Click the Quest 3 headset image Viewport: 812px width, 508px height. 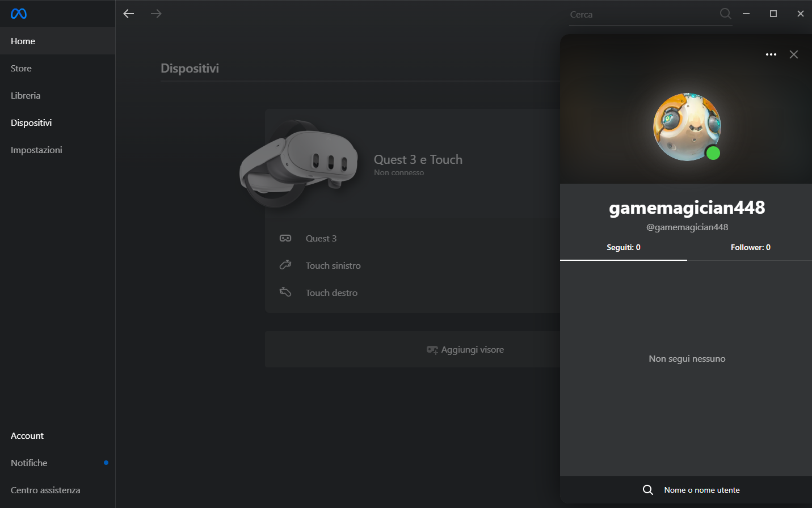coord(298,163)
